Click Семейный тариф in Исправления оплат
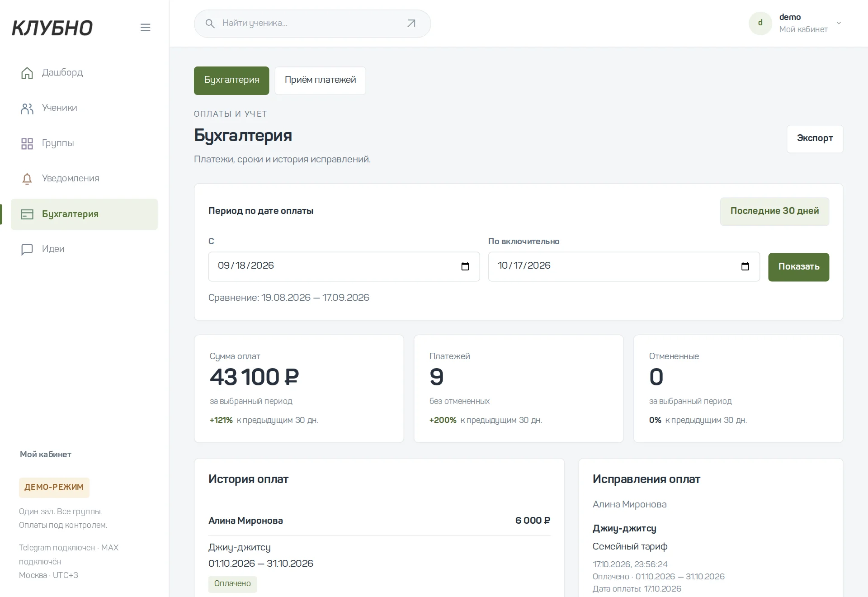This screenshot has height=597, width=868. 630,547
